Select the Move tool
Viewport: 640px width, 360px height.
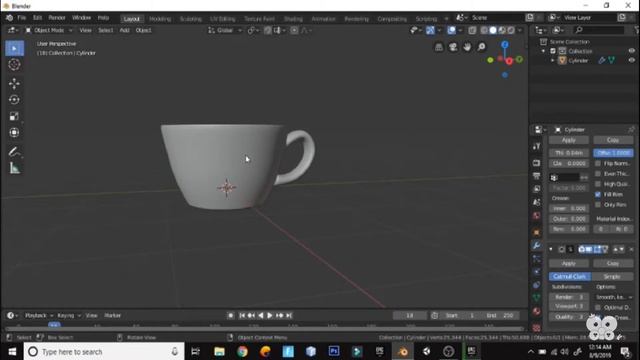(x=14, y=83)
